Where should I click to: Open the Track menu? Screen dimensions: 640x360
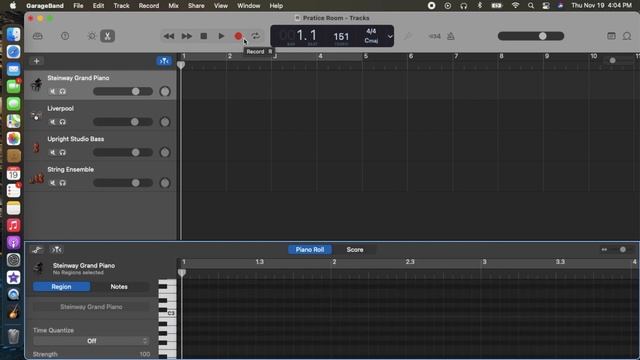[x=121, y=6]
